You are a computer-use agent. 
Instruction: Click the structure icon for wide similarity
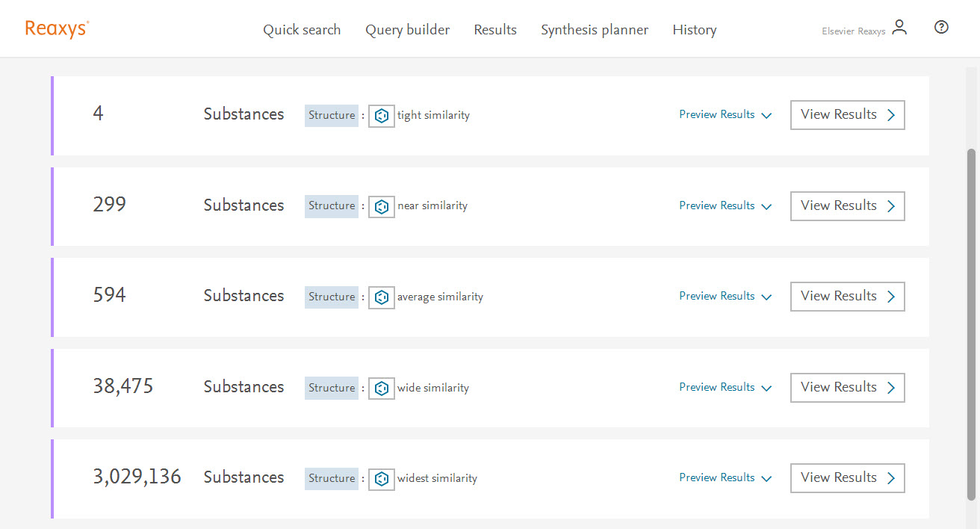coord(381,389)
